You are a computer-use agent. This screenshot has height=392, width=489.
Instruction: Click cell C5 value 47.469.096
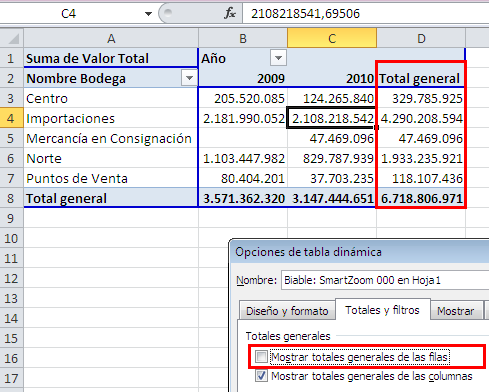[x=332, y=138]
